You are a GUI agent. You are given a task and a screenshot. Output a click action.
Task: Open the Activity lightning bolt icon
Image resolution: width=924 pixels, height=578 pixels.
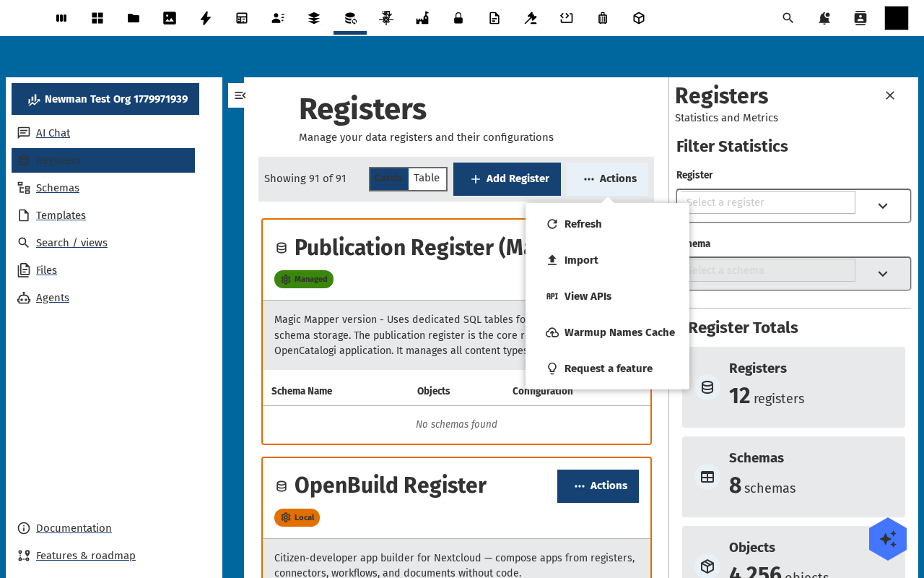coord(206,18)
